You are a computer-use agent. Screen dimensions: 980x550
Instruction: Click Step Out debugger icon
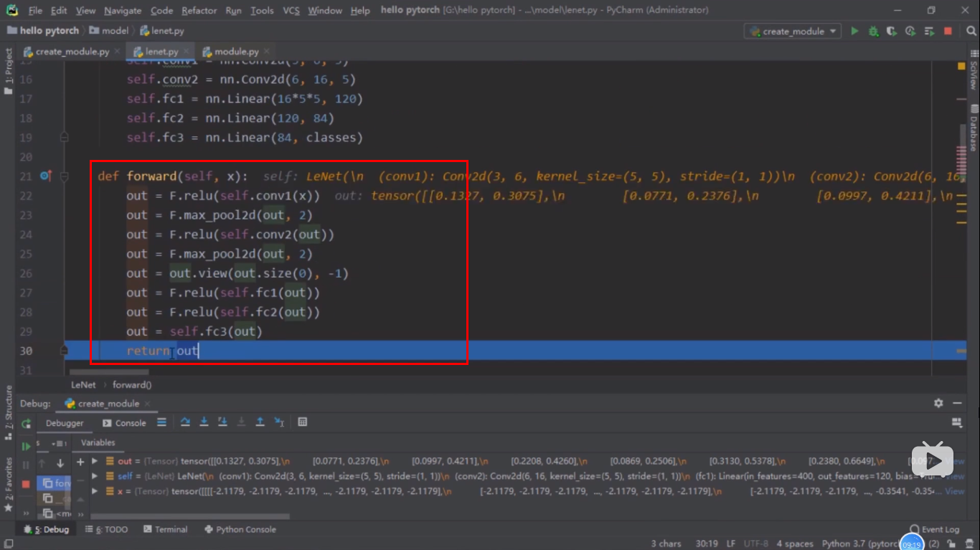[260, 422]
